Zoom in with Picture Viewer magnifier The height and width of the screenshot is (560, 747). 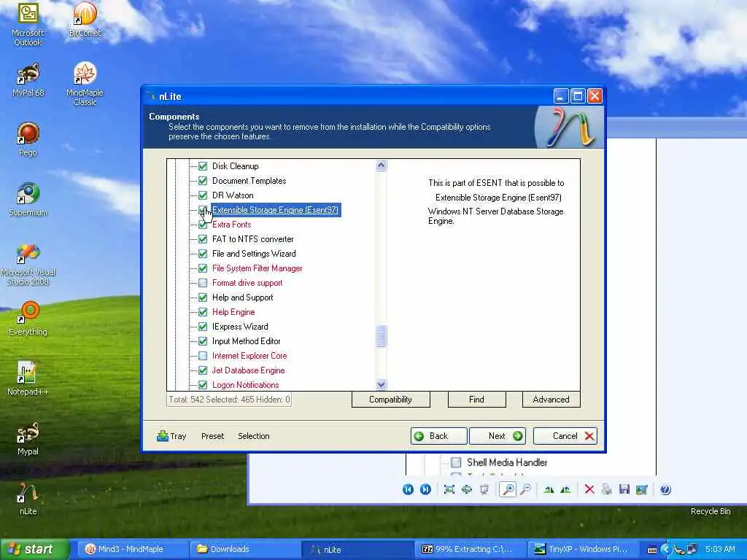[x=508, y=489]
